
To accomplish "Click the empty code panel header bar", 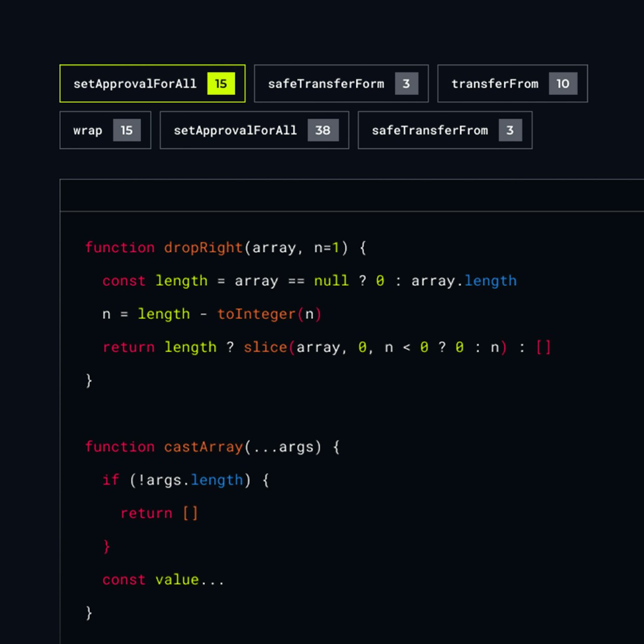I will pos(352,195).
